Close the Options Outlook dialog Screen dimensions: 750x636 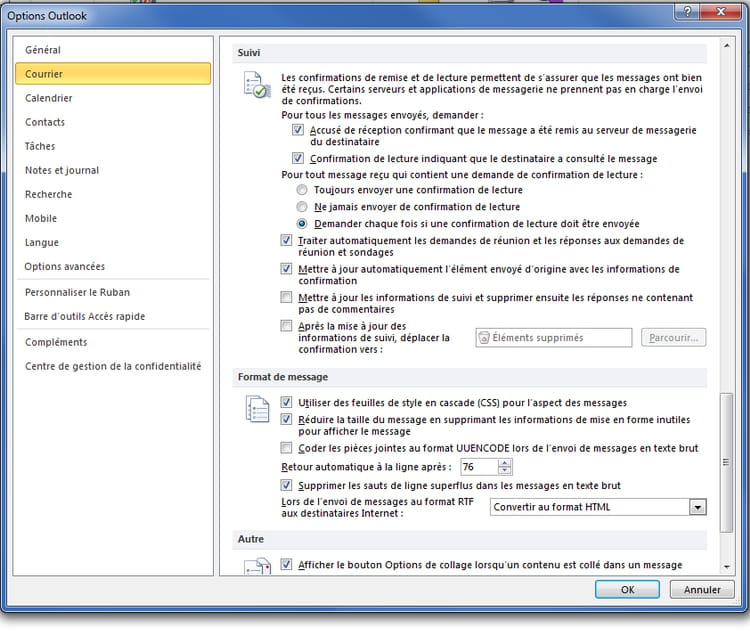(721, 11)
